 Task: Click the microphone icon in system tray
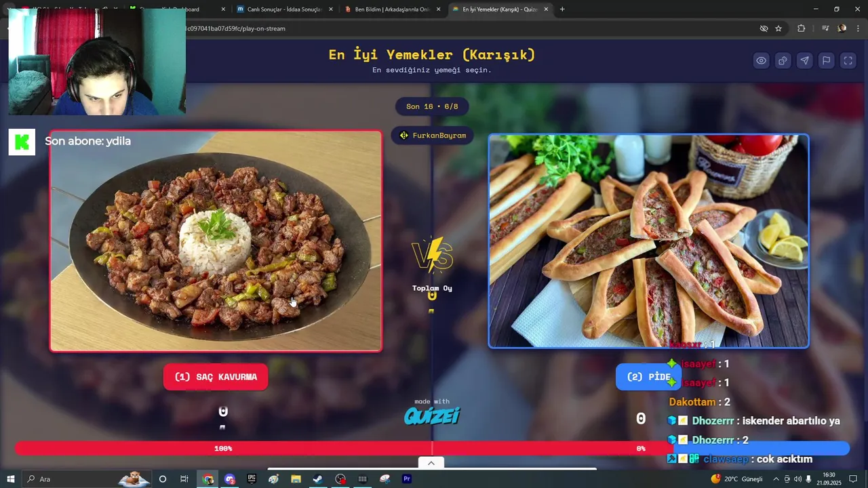click(x=809, y=479)
